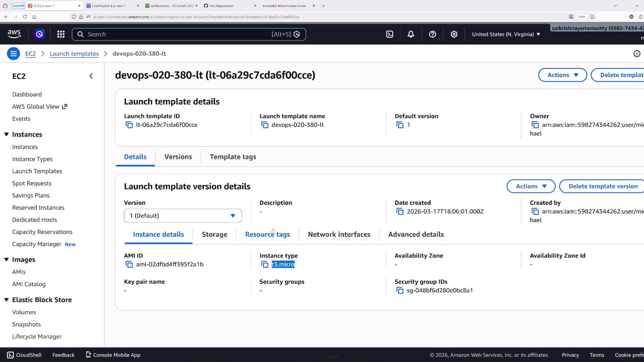Open Dashboard in the sidebar

coord(27,95)
